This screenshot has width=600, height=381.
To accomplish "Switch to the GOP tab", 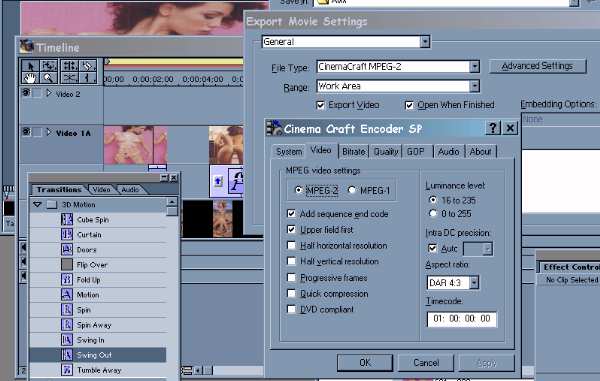I will 416,152.
